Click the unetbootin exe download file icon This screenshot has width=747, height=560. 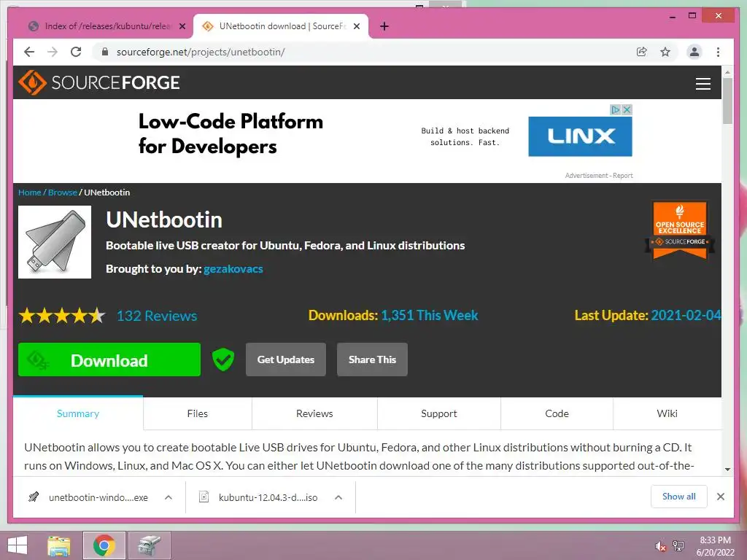click(34, 497)
